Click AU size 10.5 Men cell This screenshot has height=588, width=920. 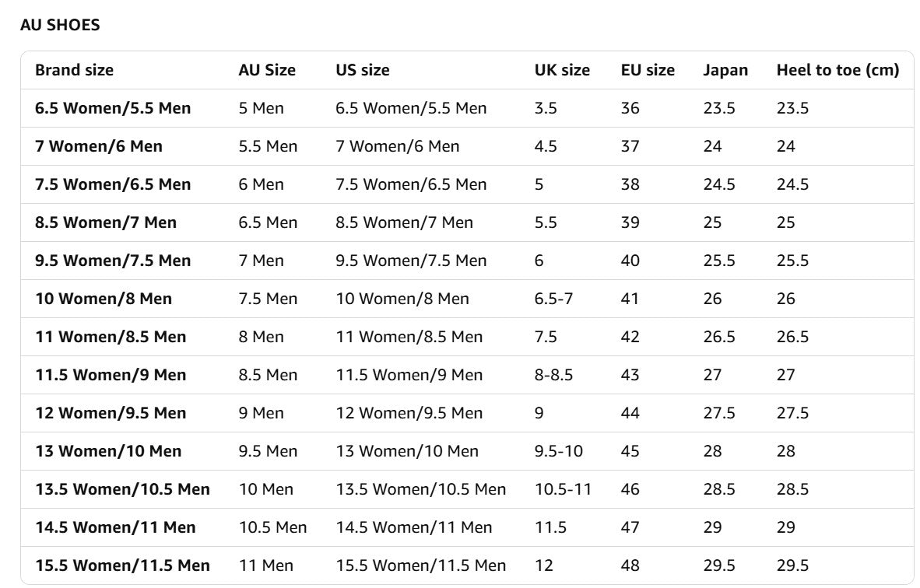[x=272, y=527]
